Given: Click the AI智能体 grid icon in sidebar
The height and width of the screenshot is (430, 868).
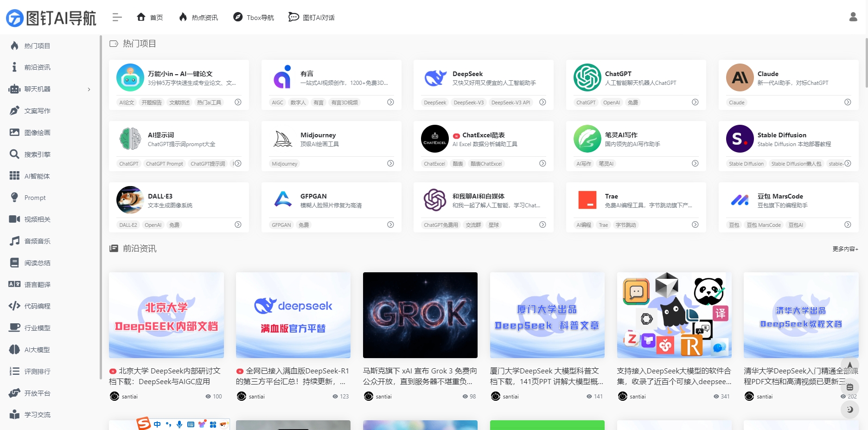Looking at the screenshot, I should pyautogui.click(x=14, y=176).
